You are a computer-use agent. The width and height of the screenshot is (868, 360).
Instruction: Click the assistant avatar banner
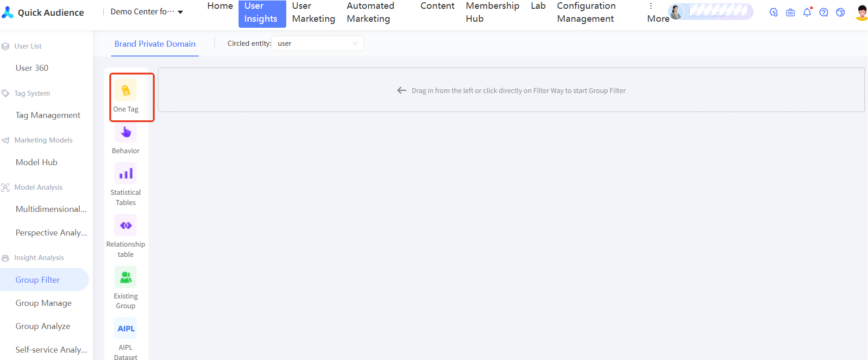(x=711, y=12)
